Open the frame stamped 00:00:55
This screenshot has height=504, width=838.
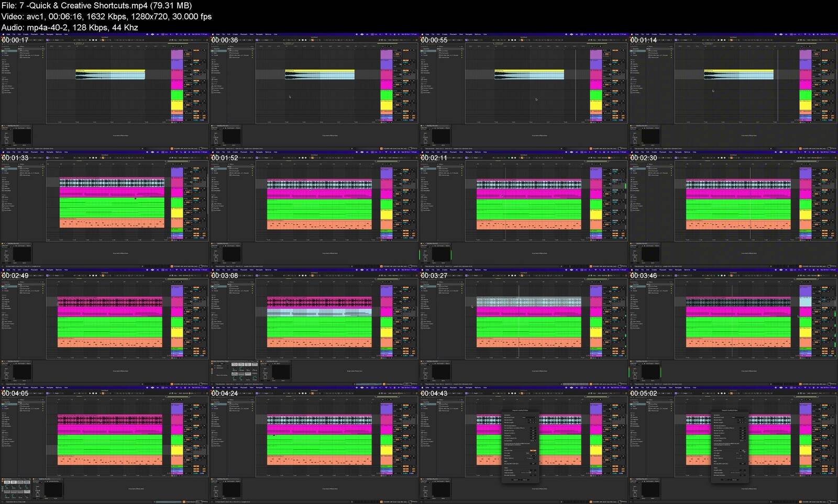pos(524,92)
